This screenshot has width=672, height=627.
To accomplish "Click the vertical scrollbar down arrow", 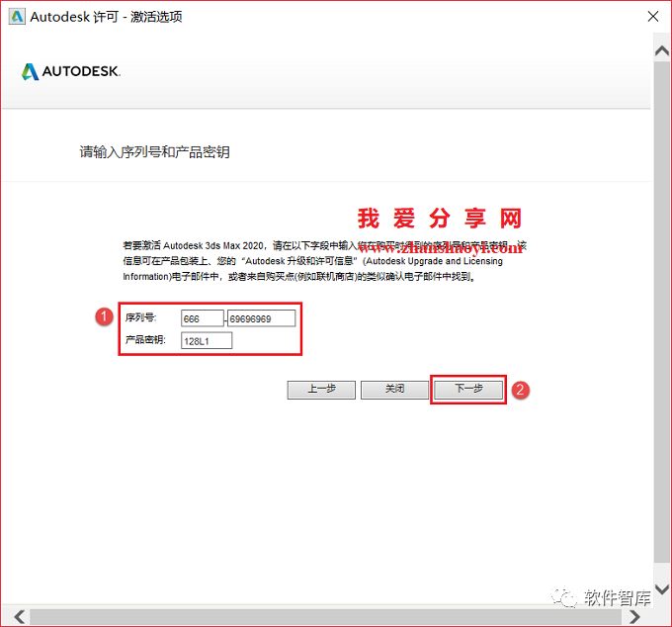I will click(x=662, y=589).
